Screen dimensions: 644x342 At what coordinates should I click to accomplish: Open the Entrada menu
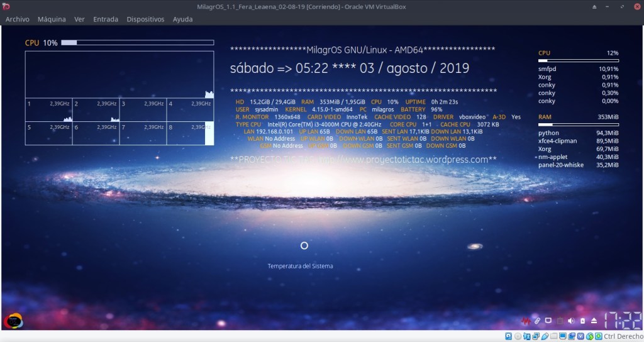[x=106, y=19]
